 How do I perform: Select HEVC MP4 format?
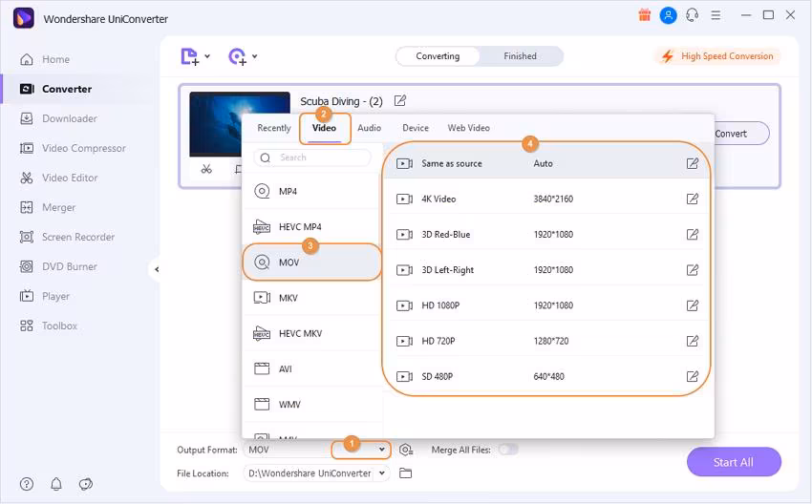311,226
